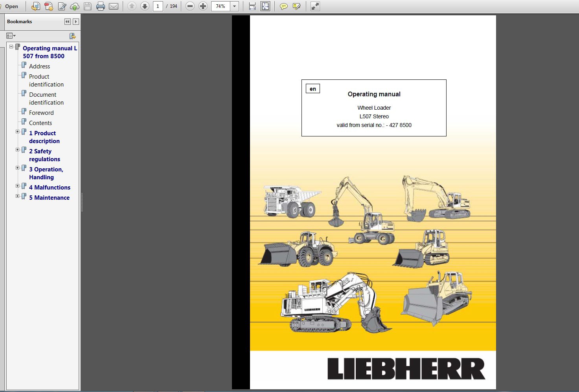Go to previous page with up arrow
The image size is (579, 392).
(132, 6)
